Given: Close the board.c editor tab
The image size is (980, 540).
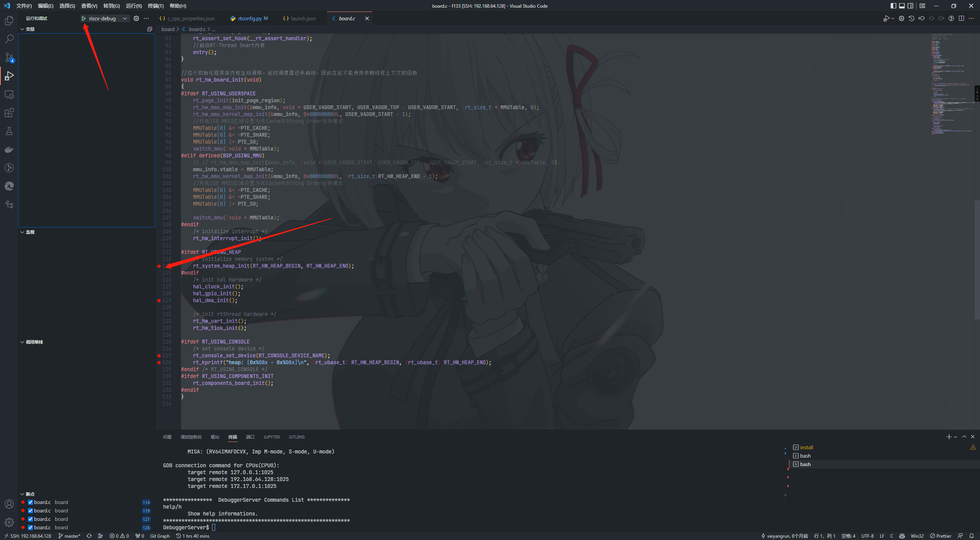Looking at the screenshot, I should click(367, 18).
